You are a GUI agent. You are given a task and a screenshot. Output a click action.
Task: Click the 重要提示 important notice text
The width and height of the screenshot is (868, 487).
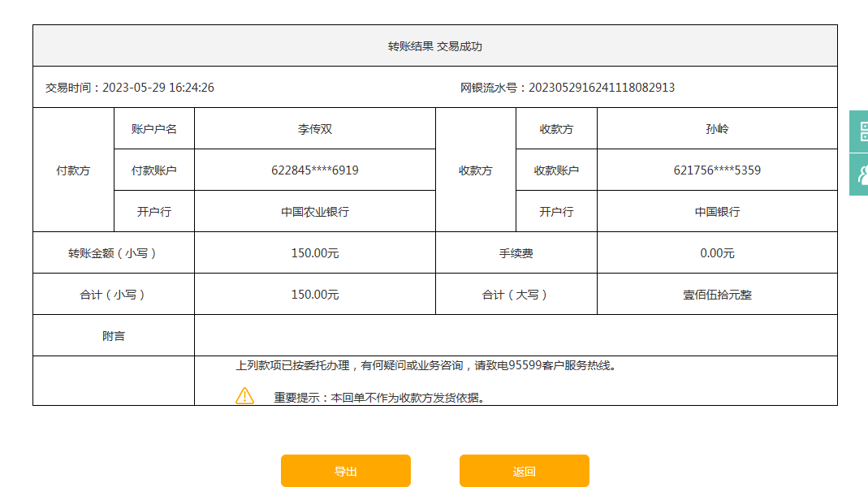(379, 398)
